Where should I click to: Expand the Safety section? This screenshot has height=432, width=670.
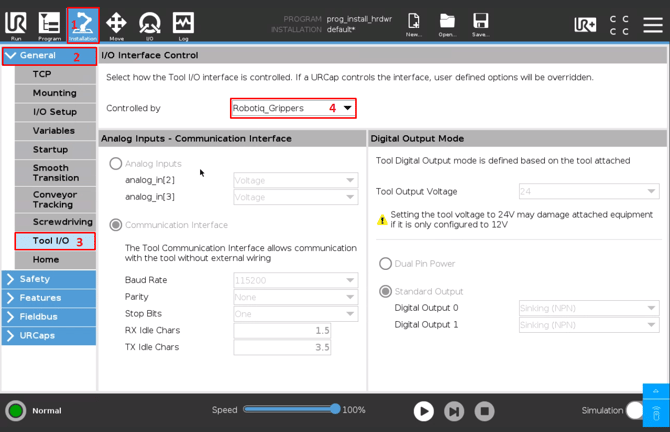[x=49, y=279]
